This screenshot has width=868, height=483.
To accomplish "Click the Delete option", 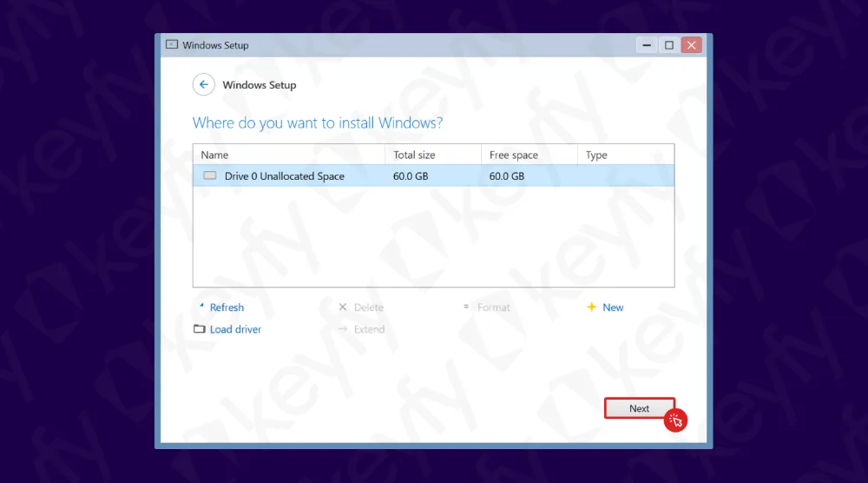I will tap(369, 308).
